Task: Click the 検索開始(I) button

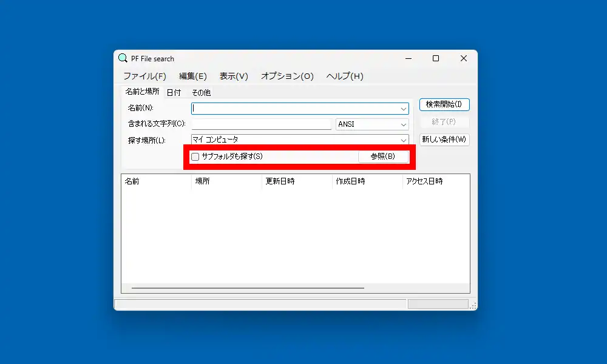Action: point(444,104)
